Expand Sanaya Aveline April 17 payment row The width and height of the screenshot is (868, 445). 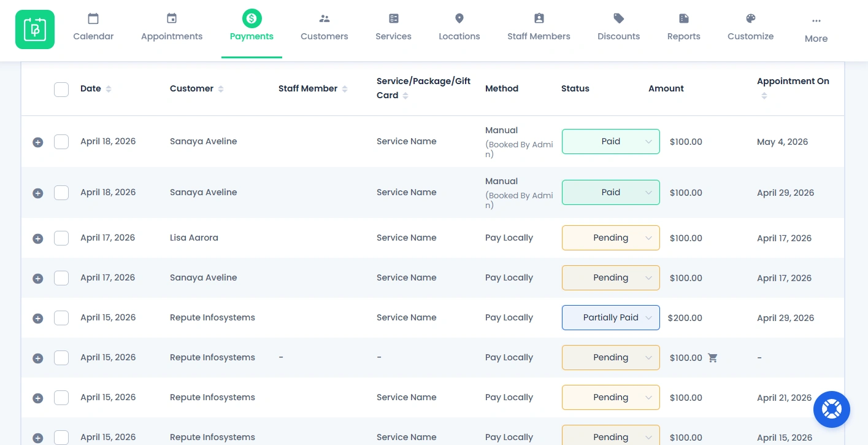tap(37, 279)
